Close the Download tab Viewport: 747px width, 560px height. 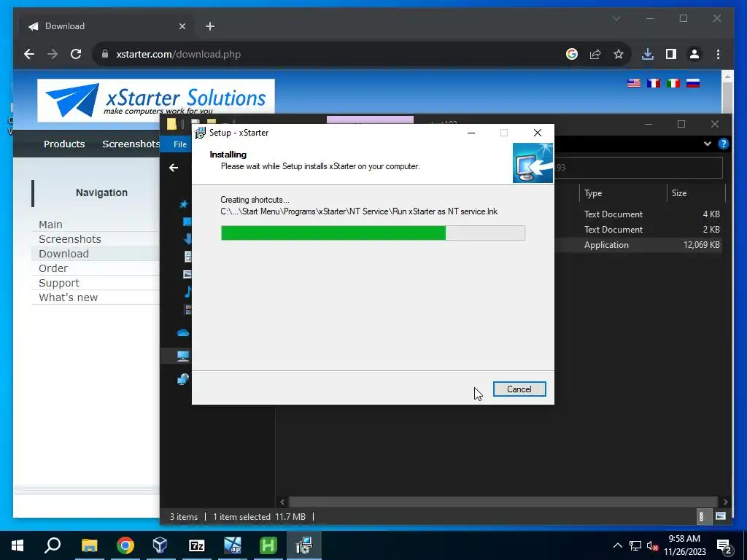(182, 27)
